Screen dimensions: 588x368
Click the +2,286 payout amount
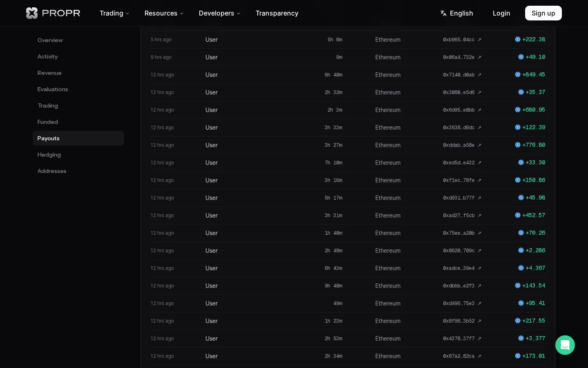pos(535,250)
